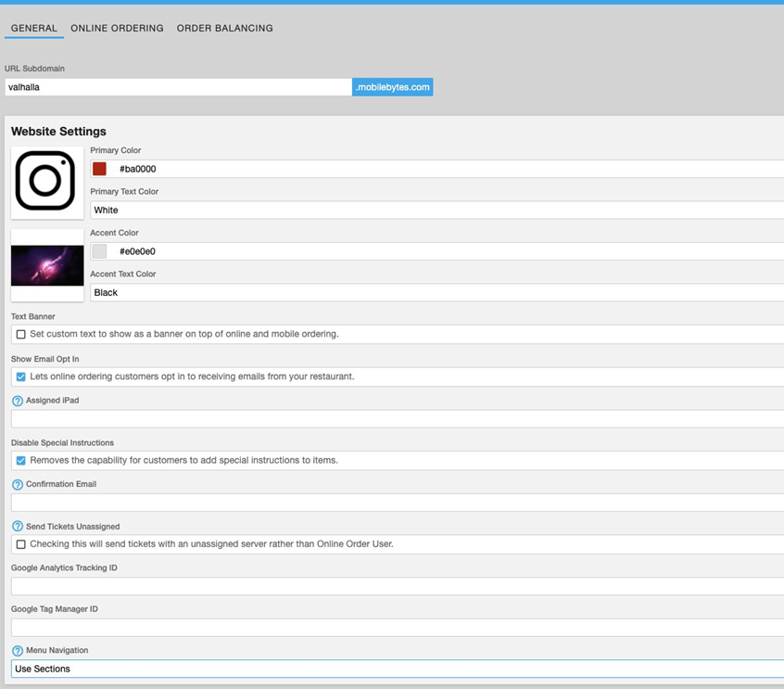
Task: Open the Accent Text Color dropdown
Action: 436,293
